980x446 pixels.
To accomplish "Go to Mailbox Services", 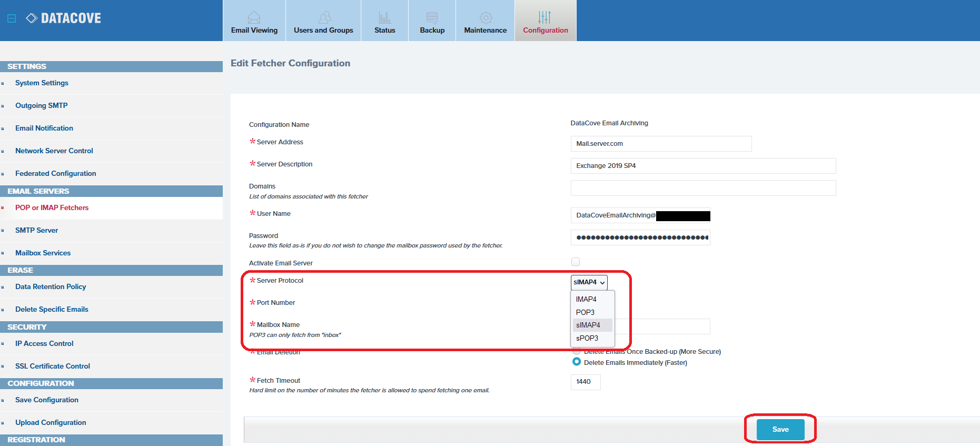I will pyautogui.click(x=43, y=253).
